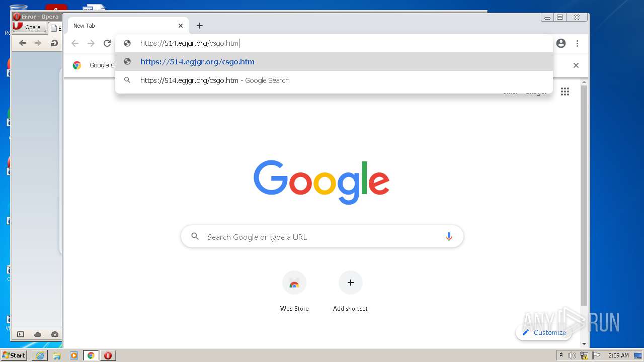Dismiss the Google Chrome info bar
This screenshot has width=644, height=362.
coord(576,65)
